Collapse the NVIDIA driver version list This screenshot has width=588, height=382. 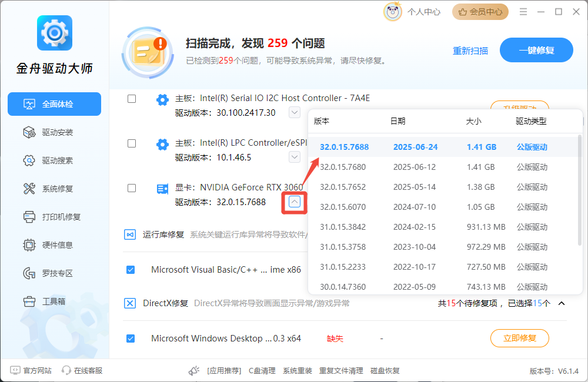[295, 202]
